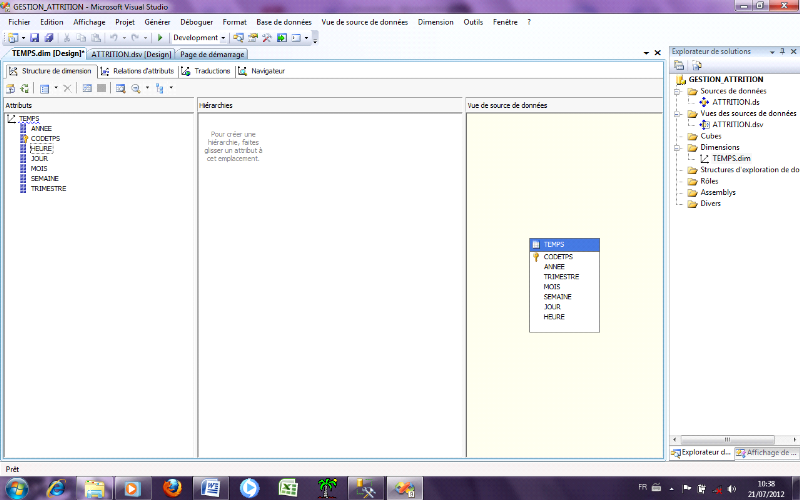Screen dimensions: 800x500
Task: Click the Save icon in the toolbar
Action: click(x=35, y=38)
